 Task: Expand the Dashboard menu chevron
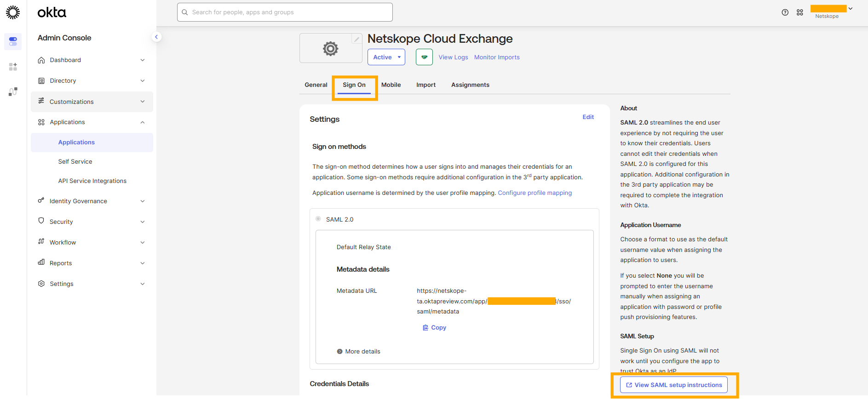point(143,60)
